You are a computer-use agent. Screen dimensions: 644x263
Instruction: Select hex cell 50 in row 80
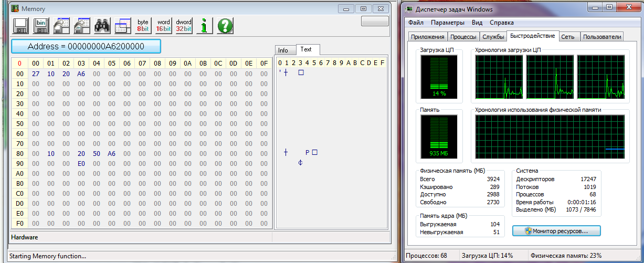[x=97, y=153]
